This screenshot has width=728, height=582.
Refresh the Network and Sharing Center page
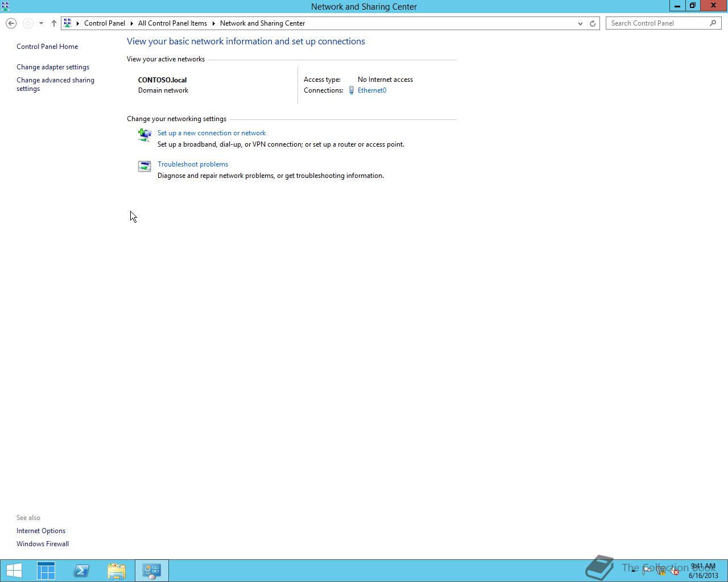[593, 23]
